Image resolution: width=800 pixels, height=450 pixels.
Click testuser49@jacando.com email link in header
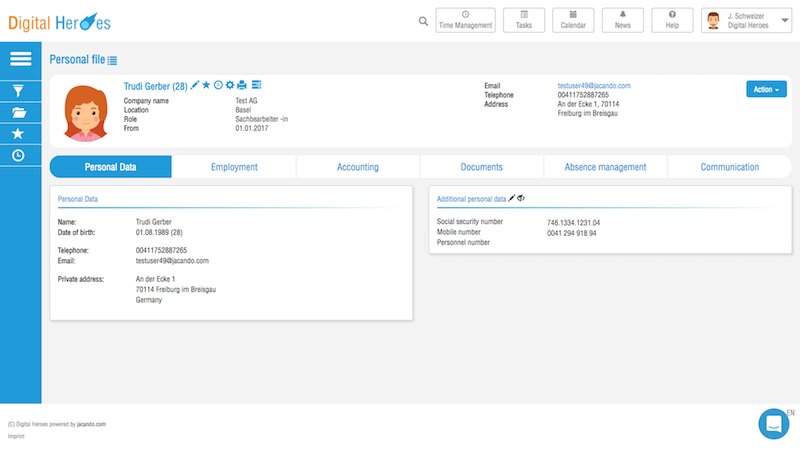pos(593,86)
